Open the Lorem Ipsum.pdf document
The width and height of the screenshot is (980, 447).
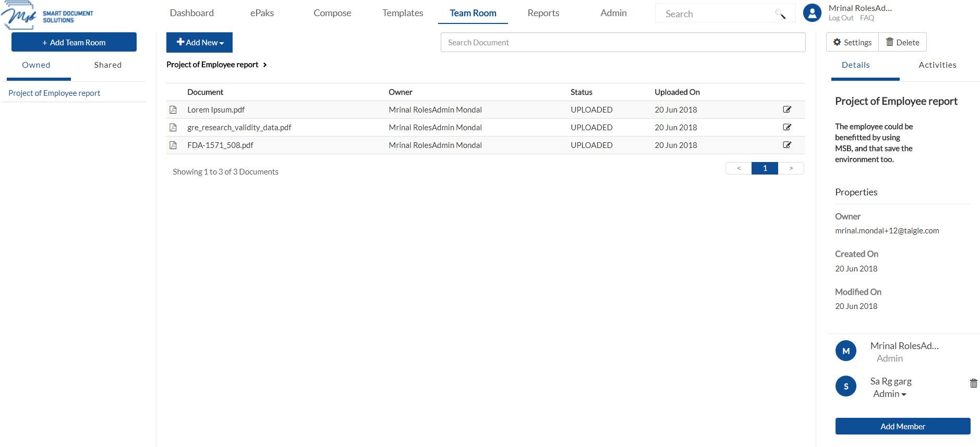[x=216, y=110]
